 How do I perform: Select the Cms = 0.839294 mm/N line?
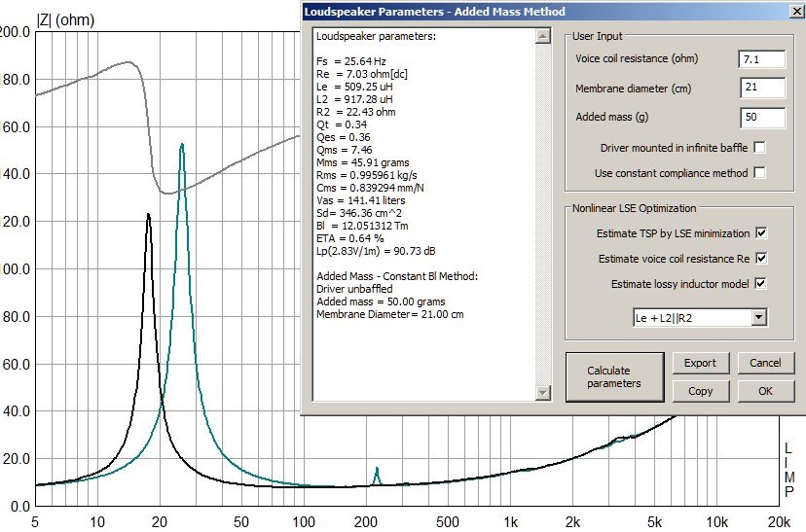(x=370, y=188)
